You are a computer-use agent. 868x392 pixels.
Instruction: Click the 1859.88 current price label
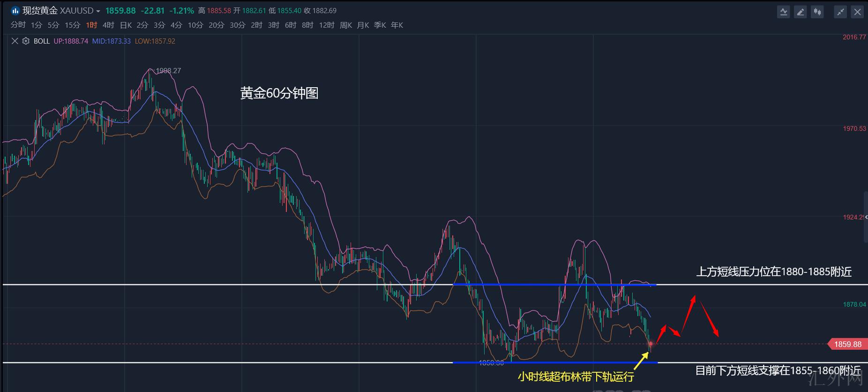click(x=847, y=344)
